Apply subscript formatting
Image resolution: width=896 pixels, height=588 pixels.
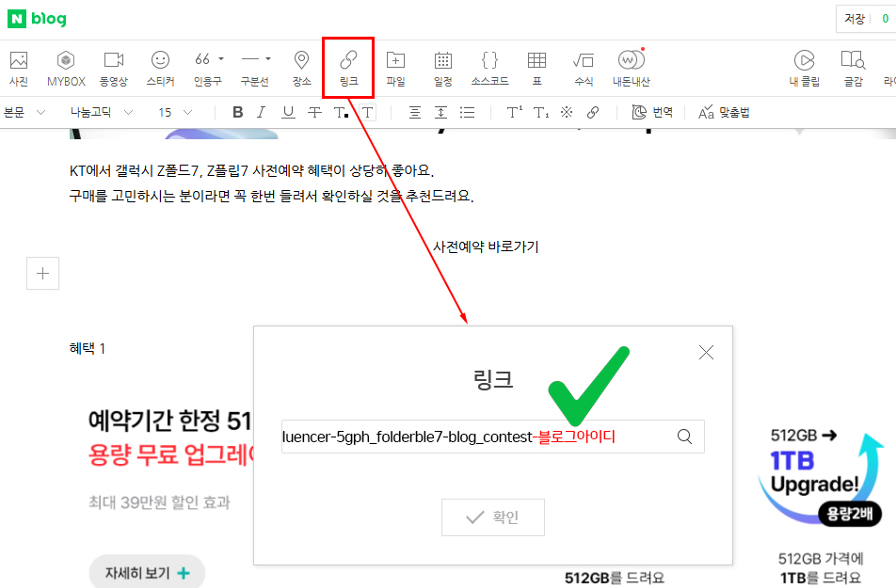[x=540, y=113]
